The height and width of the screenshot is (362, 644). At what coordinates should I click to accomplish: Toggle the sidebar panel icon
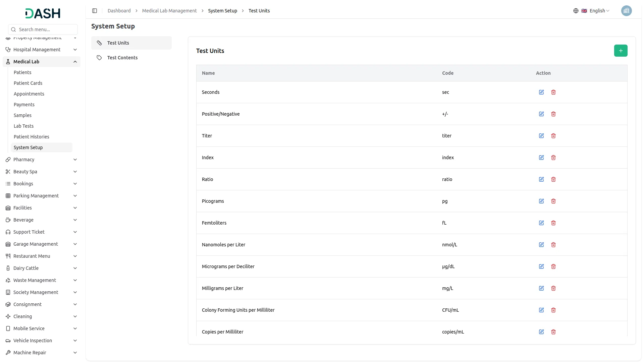click(x=95, y=11)
